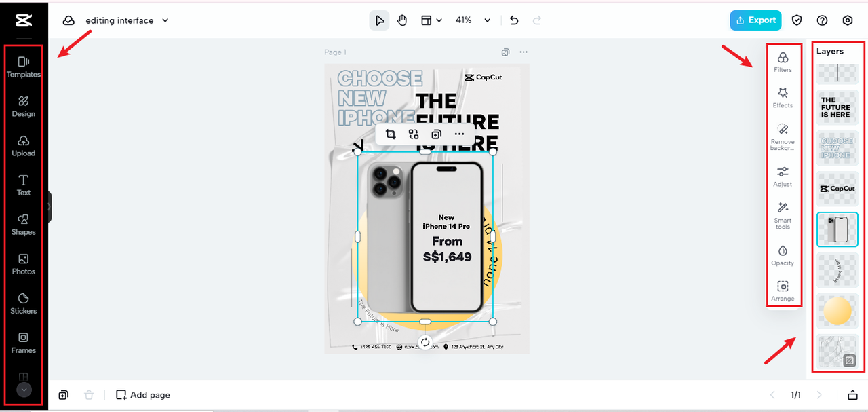Image resolution: width=868 pixels, height=412 pixels.
Task: Click the S$1,649 price text on canvas
Action: (447, 257)
